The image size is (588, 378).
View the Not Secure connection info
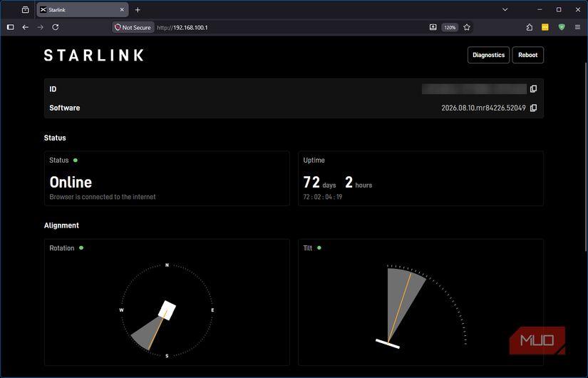[133, 27]
